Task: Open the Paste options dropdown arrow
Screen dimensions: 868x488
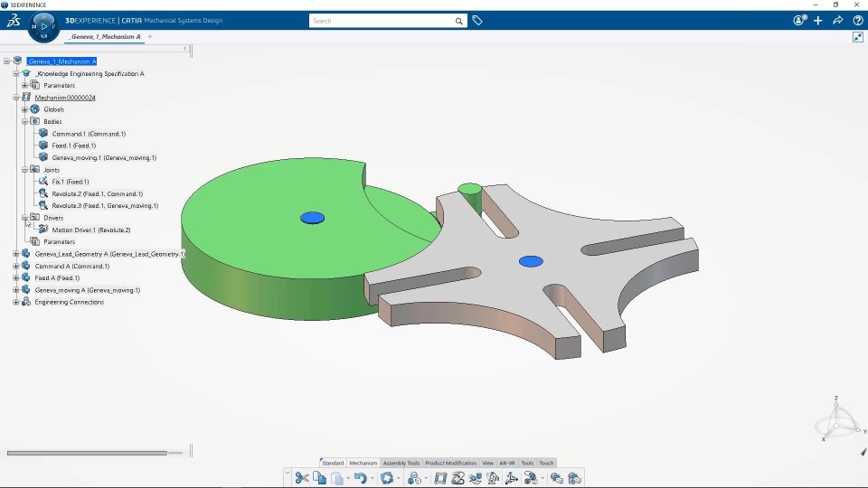Action: coord(348,478)
